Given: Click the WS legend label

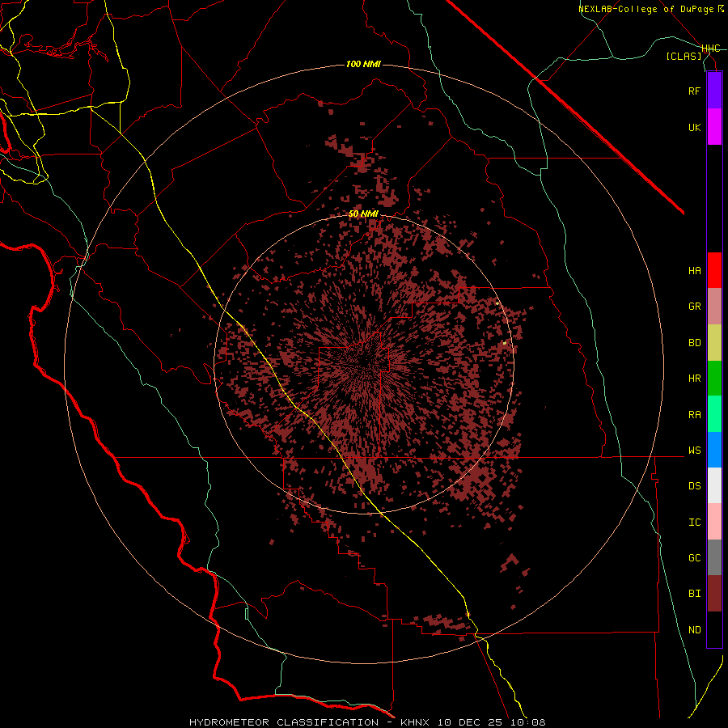Looking at the screenshot, I should click(x=695, y=450).
